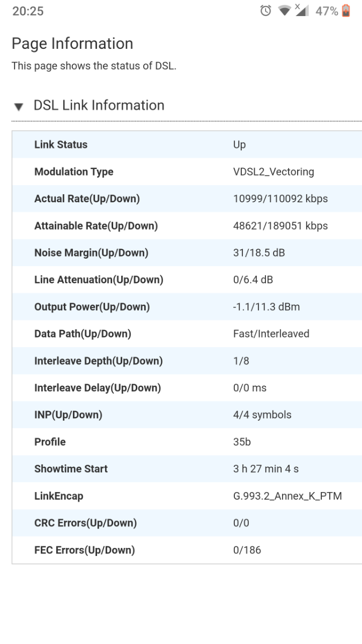Image resolution: width=362 pixels, height=644 pixels.
Task: Select the Page Information heading
Action: (x=72, y=43)
